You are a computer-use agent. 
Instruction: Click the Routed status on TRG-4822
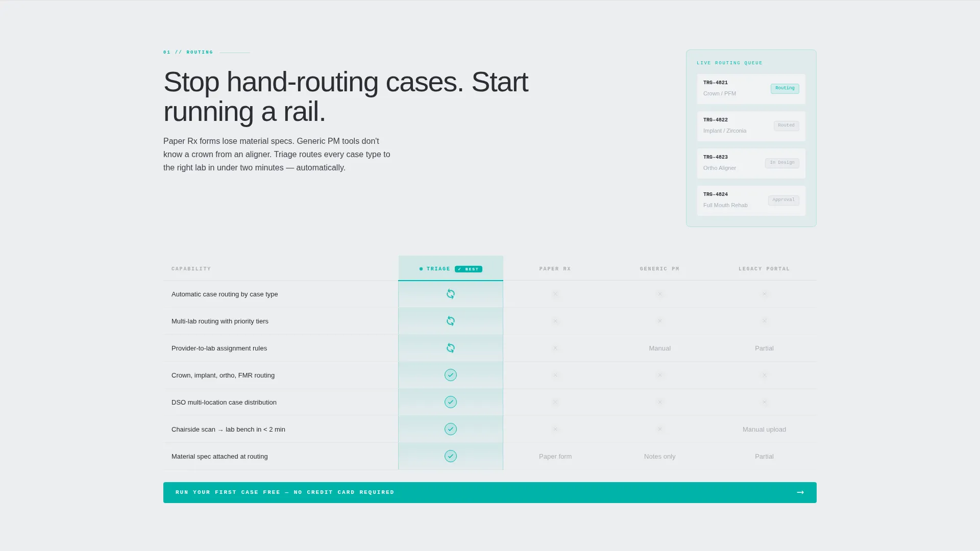click(x=786, y=126)
